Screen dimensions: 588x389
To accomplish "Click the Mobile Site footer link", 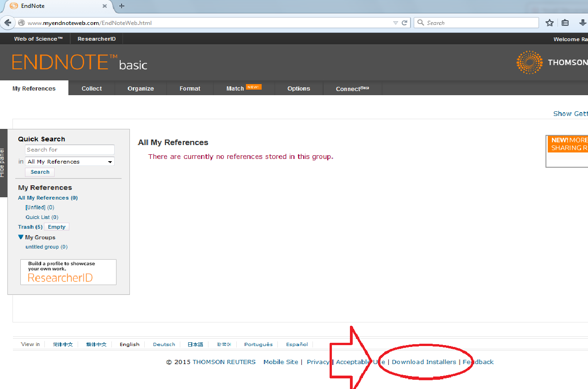I will (281, 362).
